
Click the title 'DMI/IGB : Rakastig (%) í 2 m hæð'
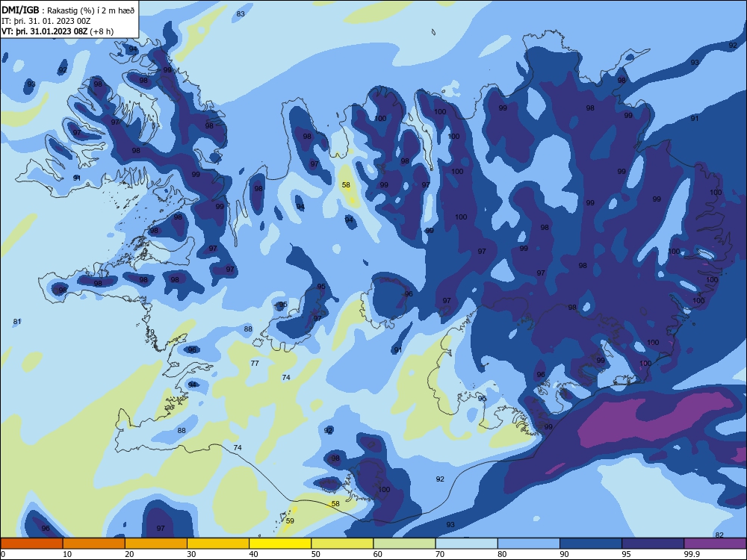click(x=68, y=10)
